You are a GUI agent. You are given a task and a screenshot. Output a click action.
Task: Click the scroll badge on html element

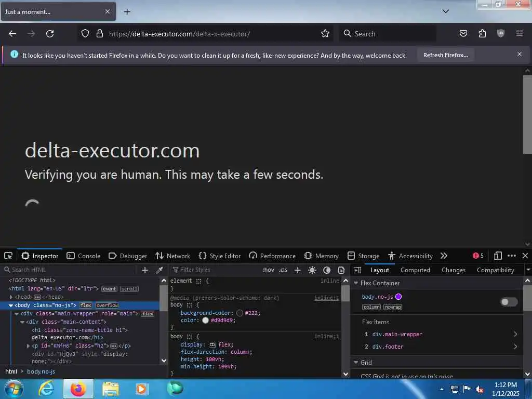pos(129,289)
